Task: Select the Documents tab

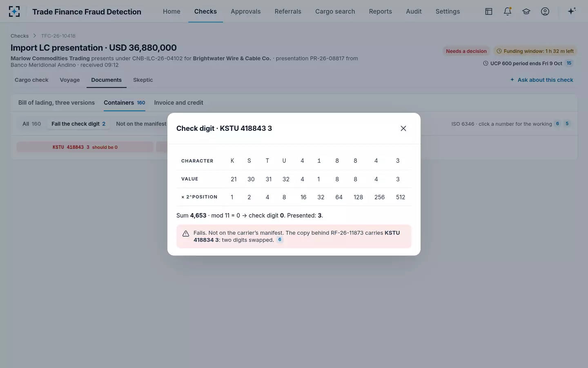Action: click(x=106, y=80)
